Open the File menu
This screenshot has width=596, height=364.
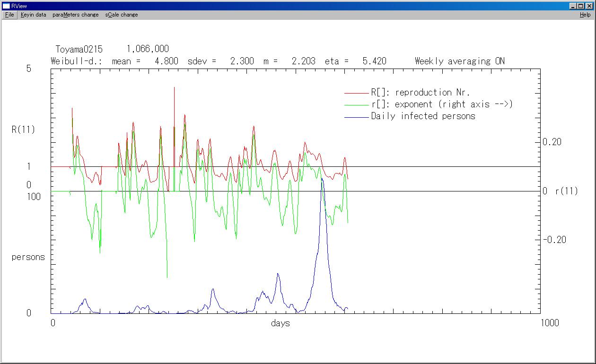coord(9,15)
